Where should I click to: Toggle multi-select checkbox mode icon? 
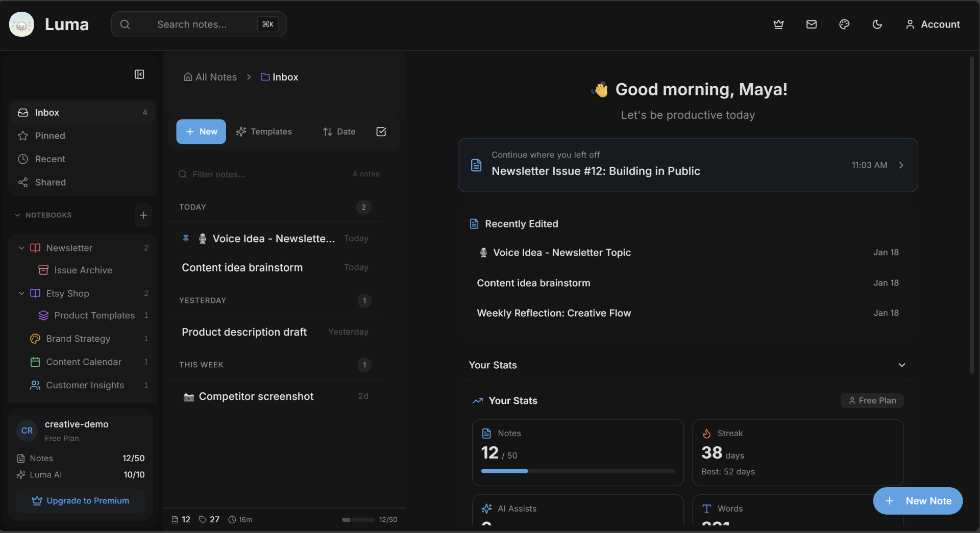381,132
